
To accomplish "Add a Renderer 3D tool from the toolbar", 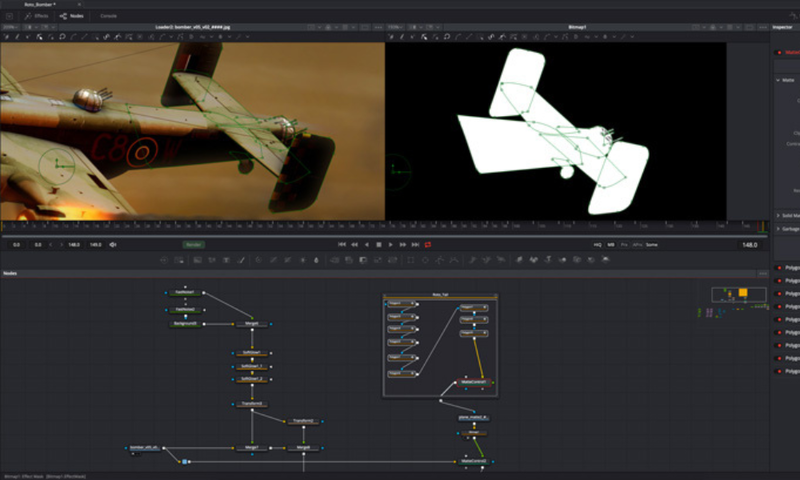I will (605, 260).
